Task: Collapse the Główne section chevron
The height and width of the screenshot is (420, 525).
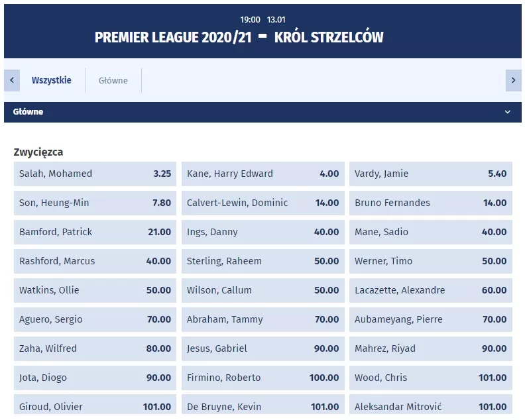Action: pos(508,112)
